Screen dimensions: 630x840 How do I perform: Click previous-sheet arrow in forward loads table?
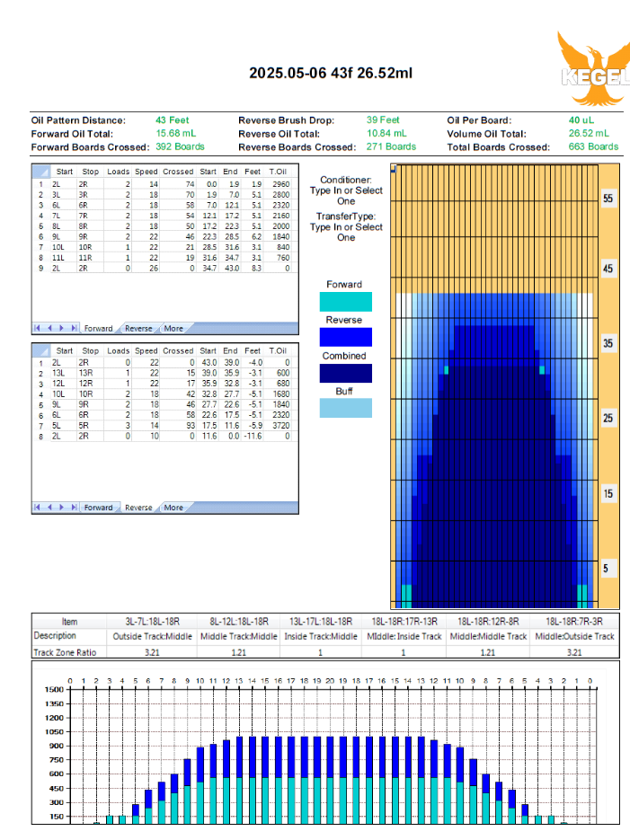click(49, 328)
